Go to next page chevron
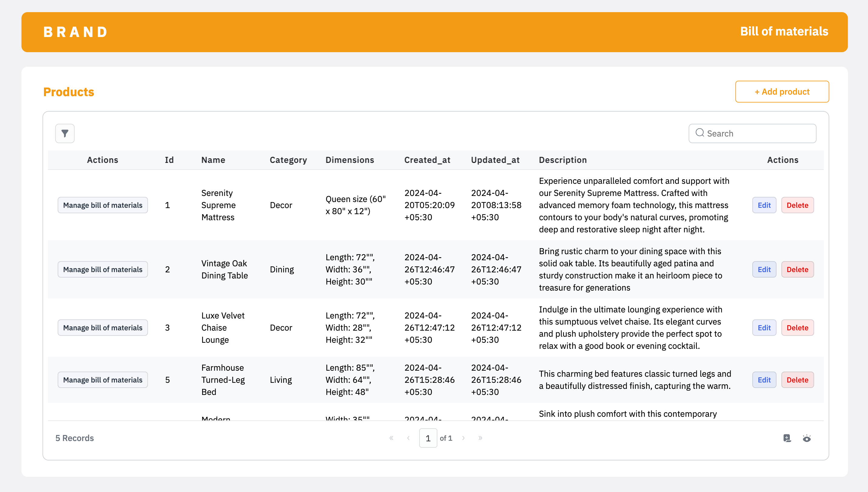The image size is (868, 492). pyautogui.click(x=463, y=438)
